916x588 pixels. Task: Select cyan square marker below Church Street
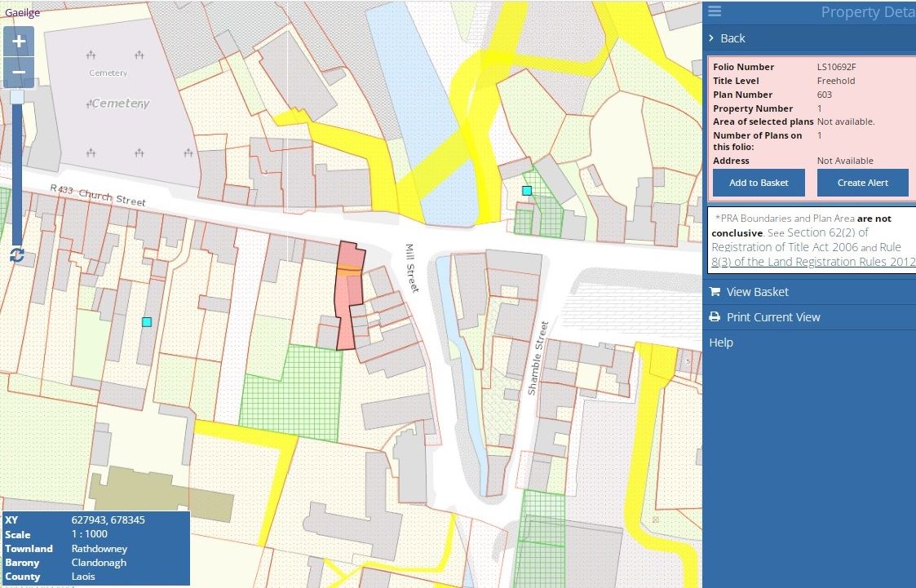click(147, 322)
